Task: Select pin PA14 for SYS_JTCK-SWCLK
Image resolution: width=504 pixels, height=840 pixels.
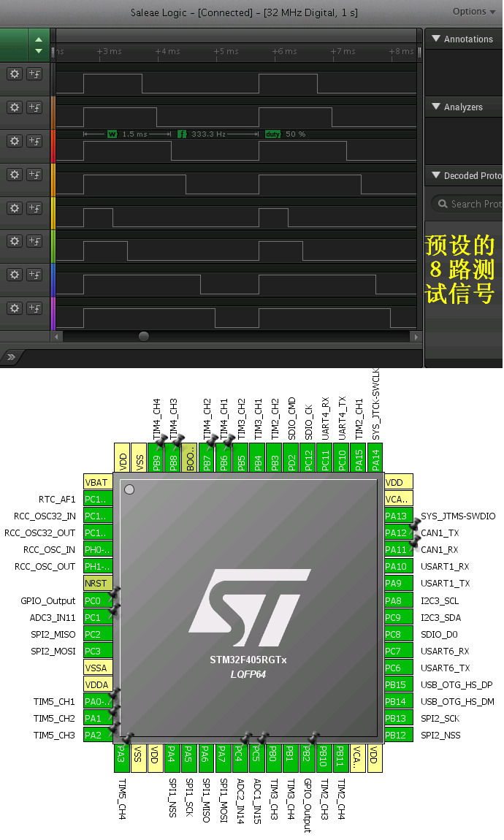Action: coord(375,457)
